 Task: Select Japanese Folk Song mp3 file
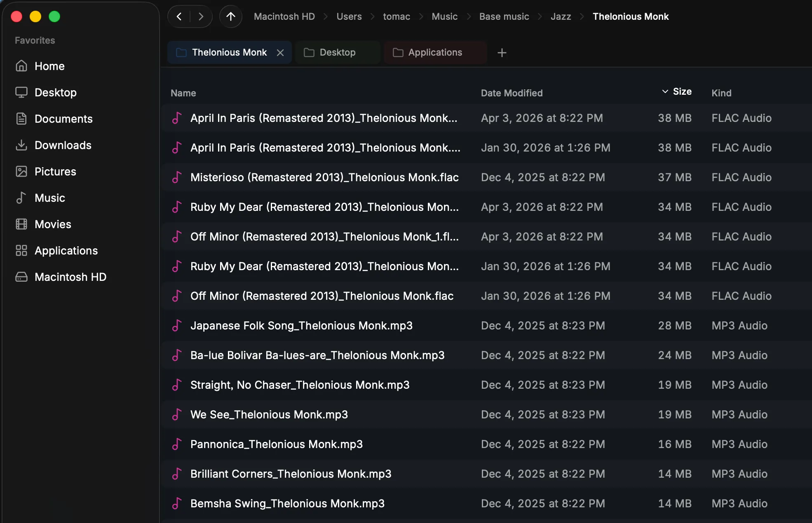[x=486, y=325]
